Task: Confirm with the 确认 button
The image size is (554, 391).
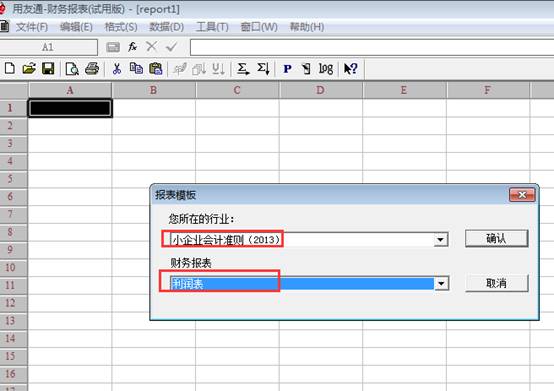Action: pyautogui.click(x=496, y=238)
